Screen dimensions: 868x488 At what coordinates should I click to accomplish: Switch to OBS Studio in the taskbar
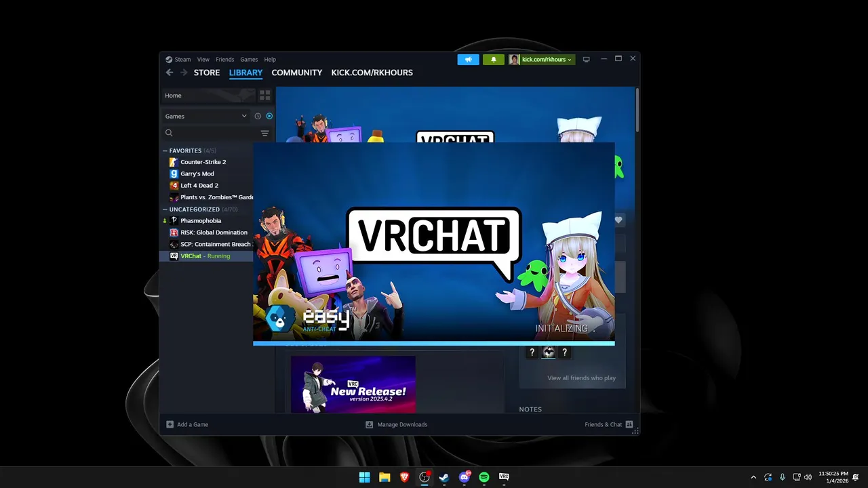pos(425,477)
